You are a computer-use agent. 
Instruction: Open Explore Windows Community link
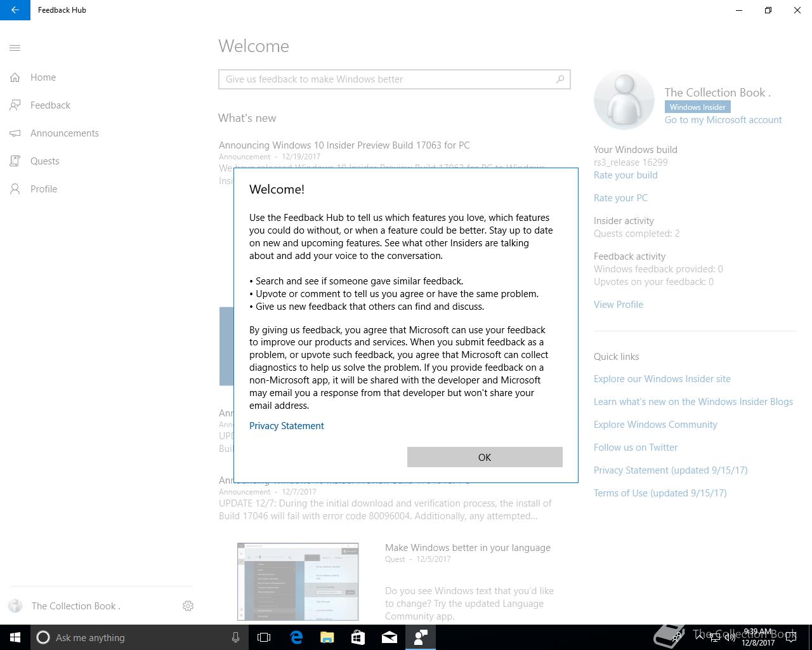655,425
